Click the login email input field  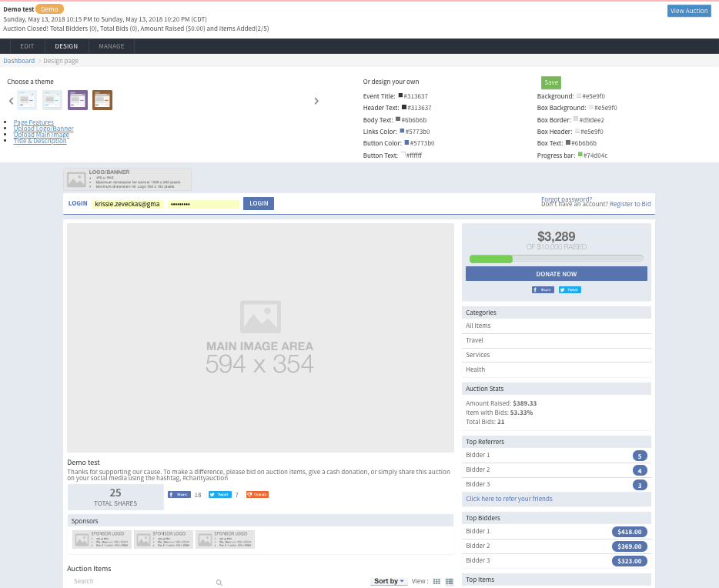pyautogui.click(x=128, y=204)
